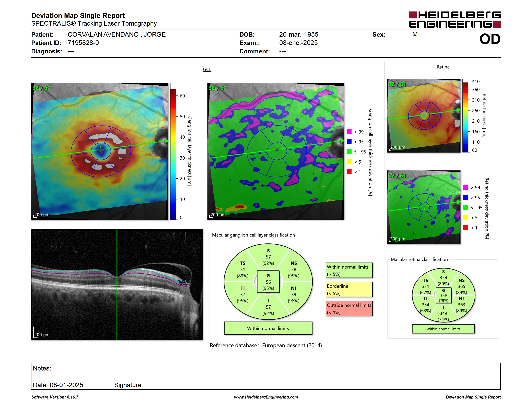Screen dimensions: 532x411
Task: Select the GCL sector S 57 (92%)
Action: coord(268,257)
